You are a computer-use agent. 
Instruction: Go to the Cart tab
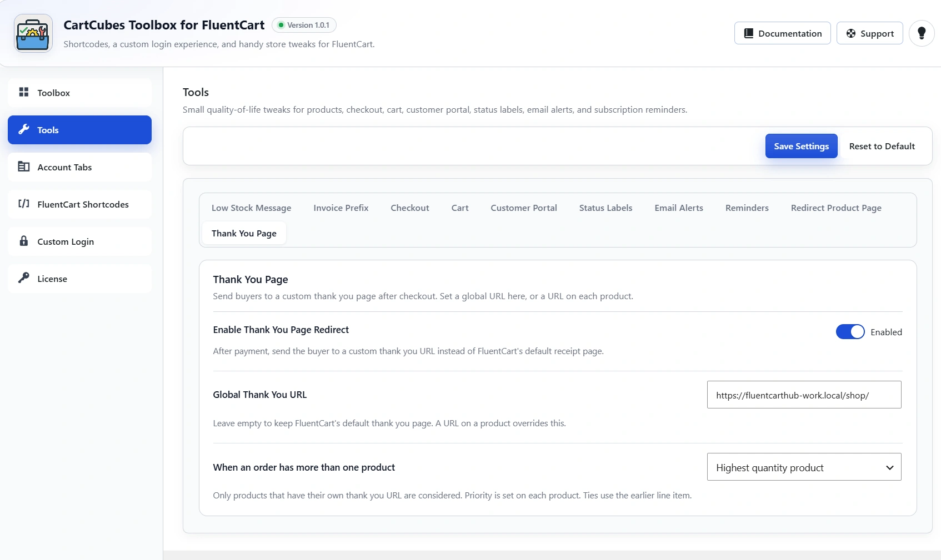coord(460,208)
